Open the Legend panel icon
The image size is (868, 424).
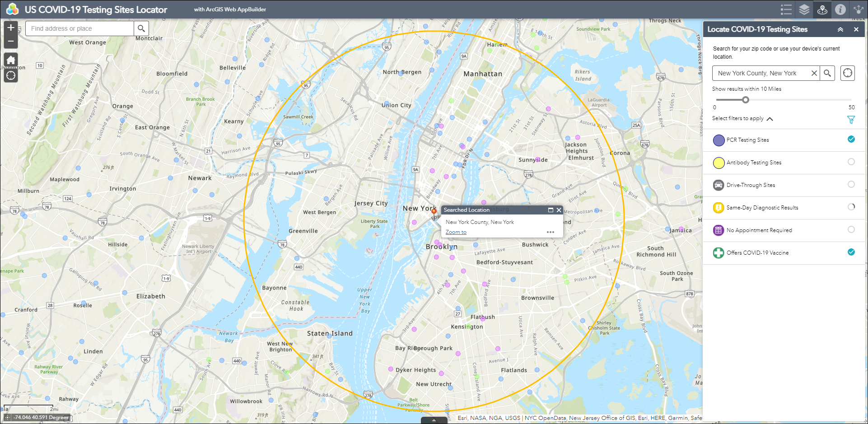point(786,9)
